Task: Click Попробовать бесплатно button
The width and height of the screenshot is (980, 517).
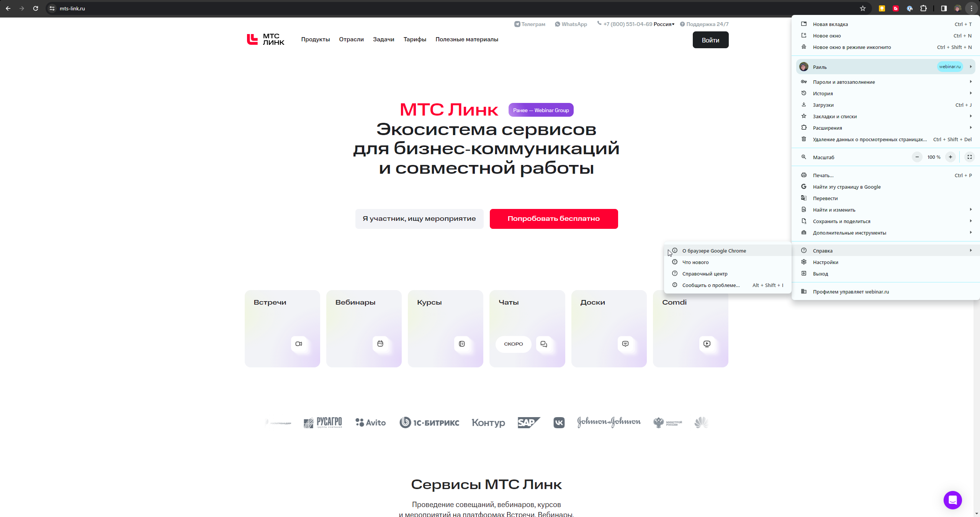Action: click(x=553, y=219)
